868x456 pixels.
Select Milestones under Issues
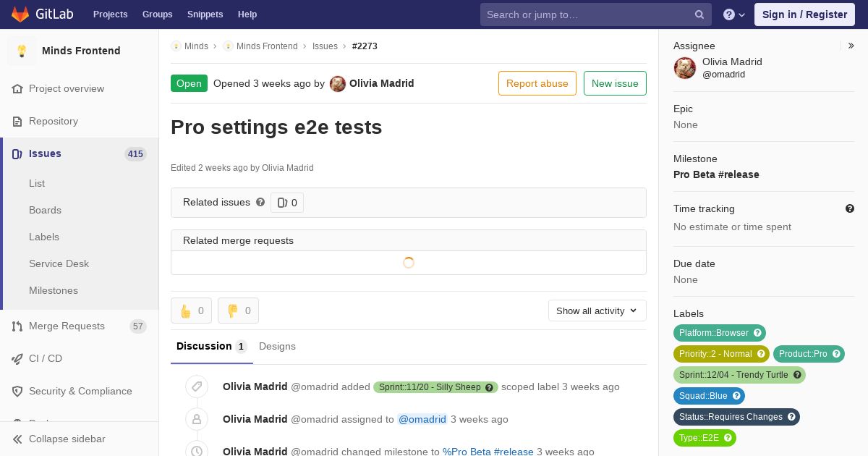[54, 291]
